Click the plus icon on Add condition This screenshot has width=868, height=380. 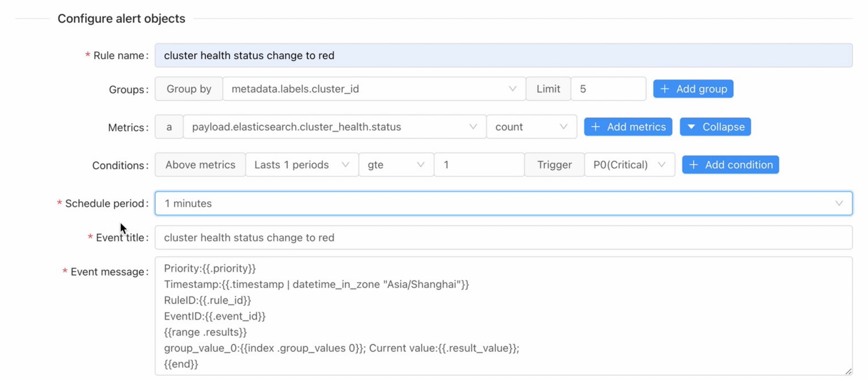point(694,165)
